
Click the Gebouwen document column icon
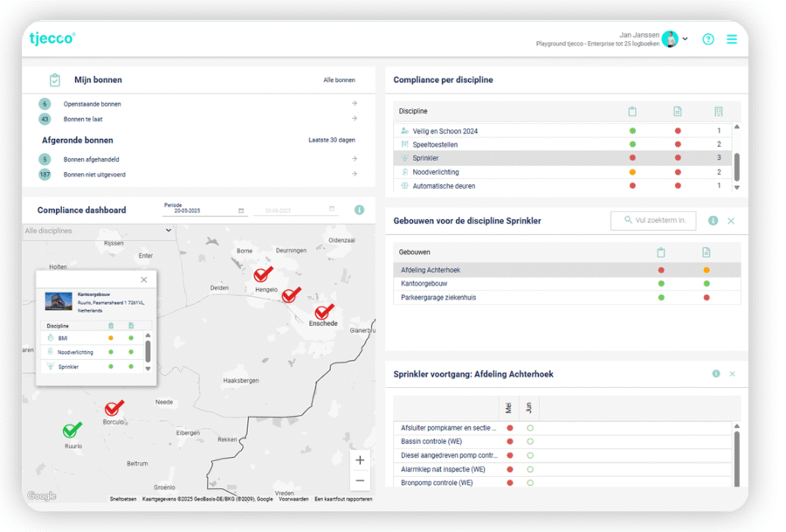(706, 252)
